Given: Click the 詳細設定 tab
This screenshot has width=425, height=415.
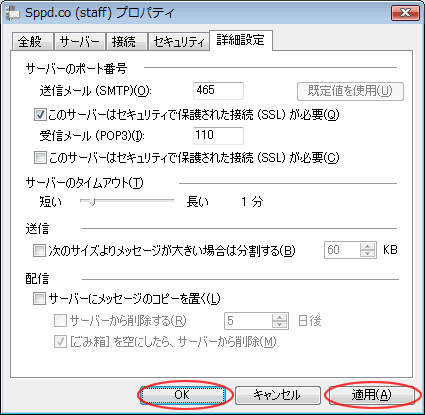Looking at the screenshot, I should [x=240, y=40].
